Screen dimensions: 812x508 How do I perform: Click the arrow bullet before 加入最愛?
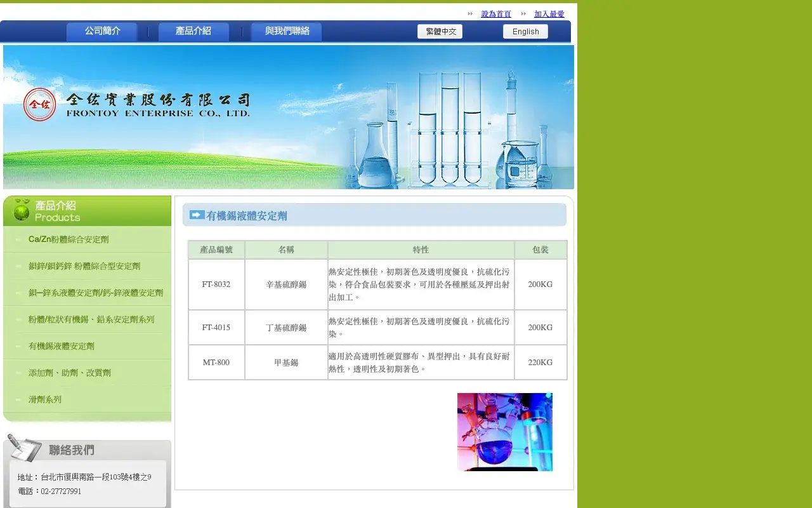[523, 13]
